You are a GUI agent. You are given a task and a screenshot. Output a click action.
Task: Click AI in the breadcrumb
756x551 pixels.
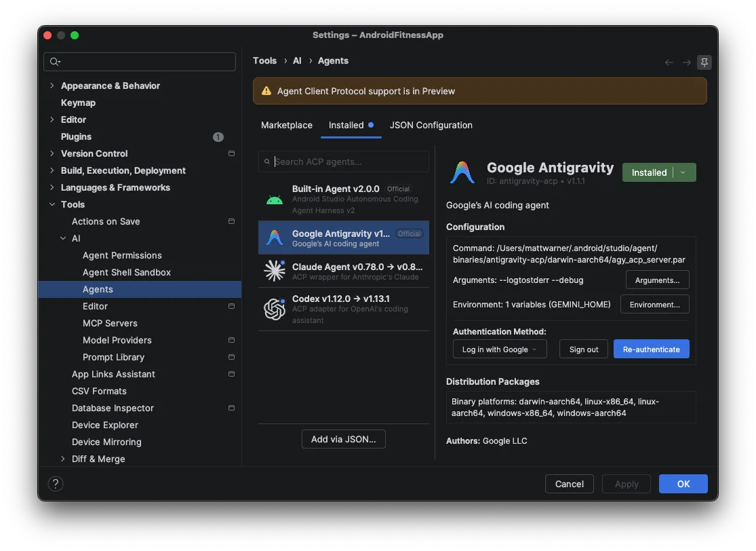297,61
